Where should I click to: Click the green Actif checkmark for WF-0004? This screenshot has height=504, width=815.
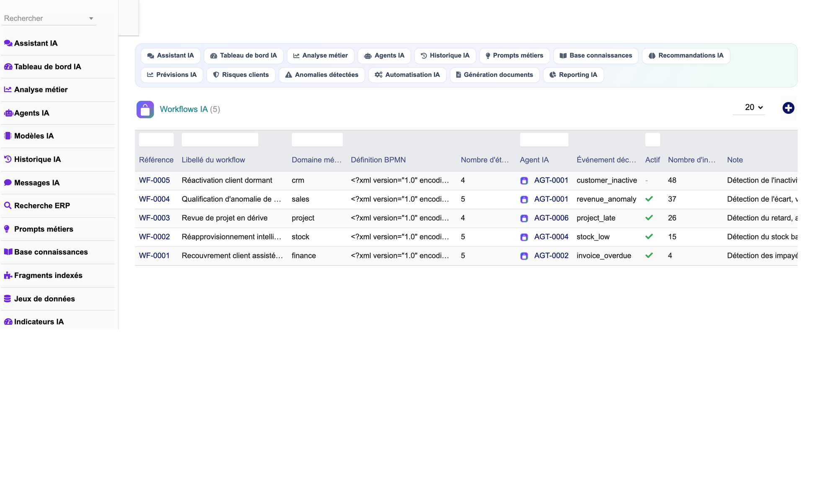click(649, 199)
